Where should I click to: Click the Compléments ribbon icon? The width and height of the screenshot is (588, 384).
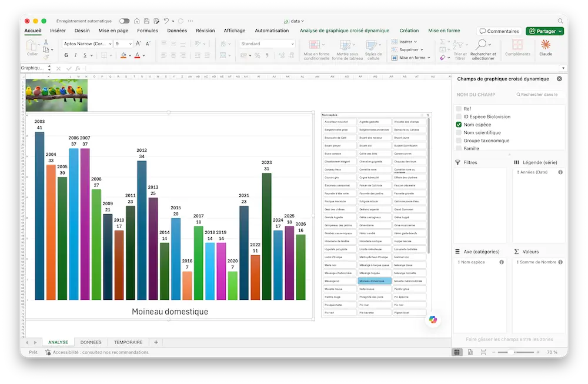coord(517,45)
